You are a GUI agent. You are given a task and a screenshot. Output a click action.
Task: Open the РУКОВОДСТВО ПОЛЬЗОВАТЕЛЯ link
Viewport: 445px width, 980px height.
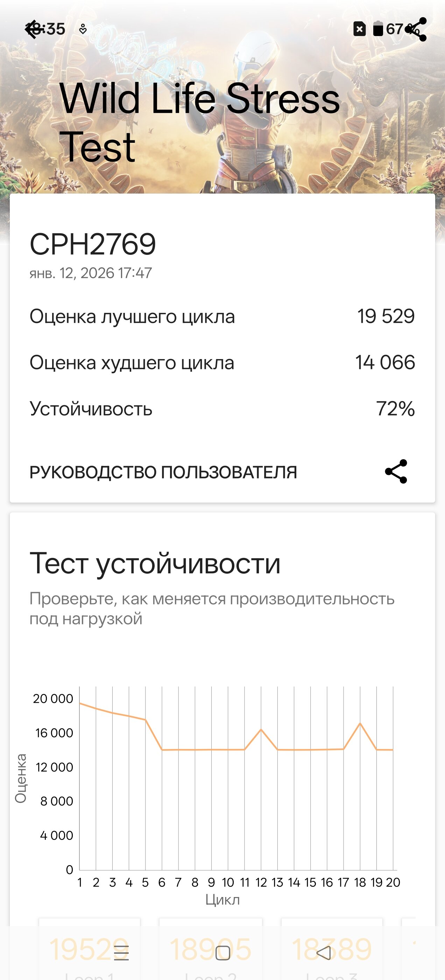[163, 472]
